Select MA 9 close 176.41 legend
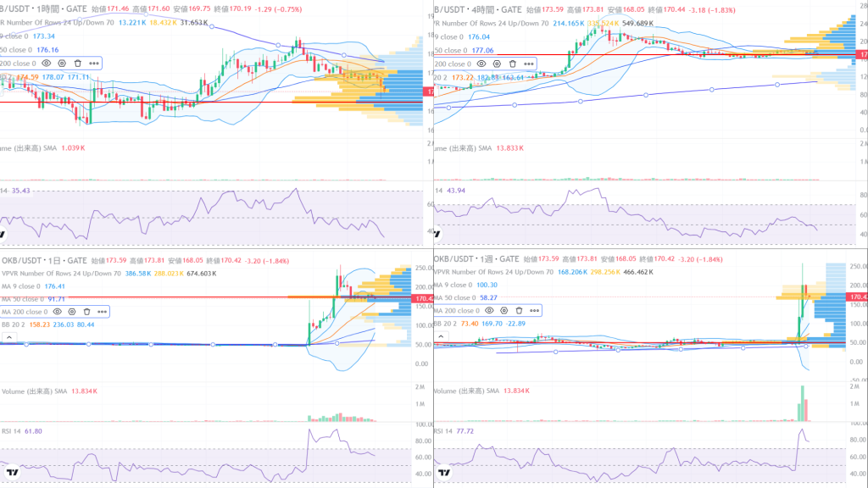 tap(33, 286)
